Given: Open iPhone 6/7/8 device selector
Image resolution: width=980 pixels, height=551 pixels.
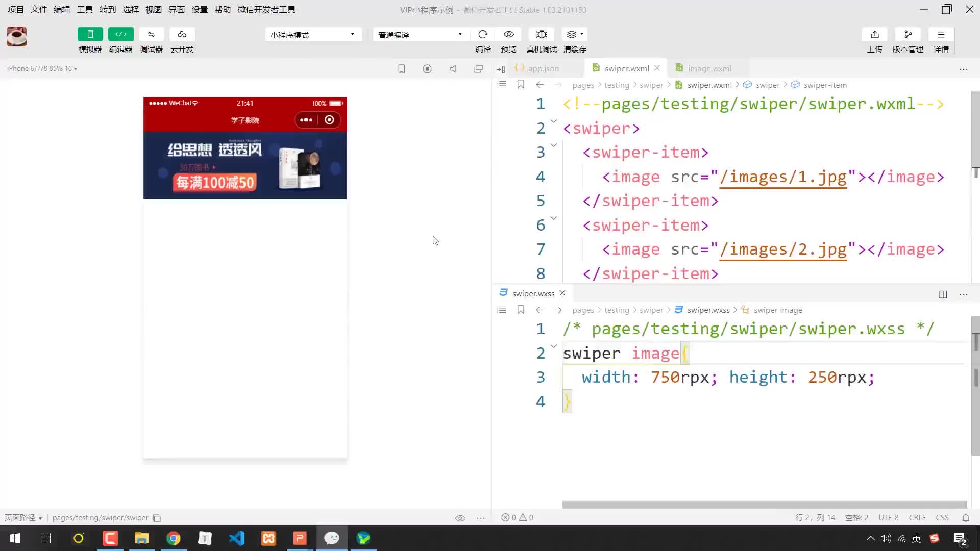Looking at the screenshot, I should [x=42, y=68].
